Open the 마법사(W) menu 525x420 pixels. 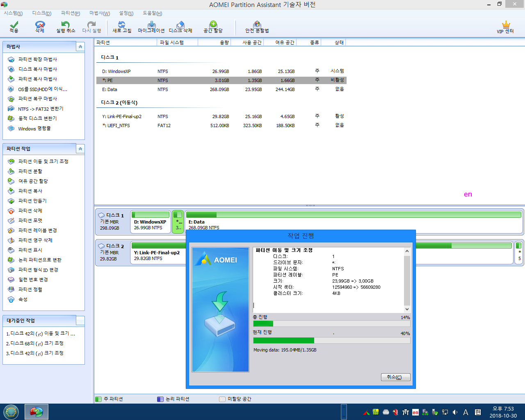click(100, 13)
